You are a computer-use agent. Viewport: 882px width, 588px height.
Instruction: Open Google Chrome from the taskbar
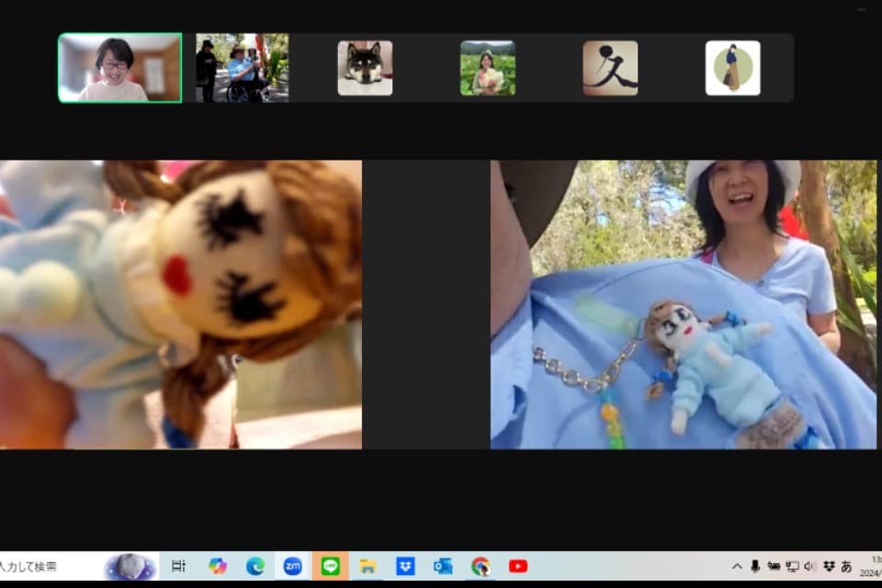(481, 566)
